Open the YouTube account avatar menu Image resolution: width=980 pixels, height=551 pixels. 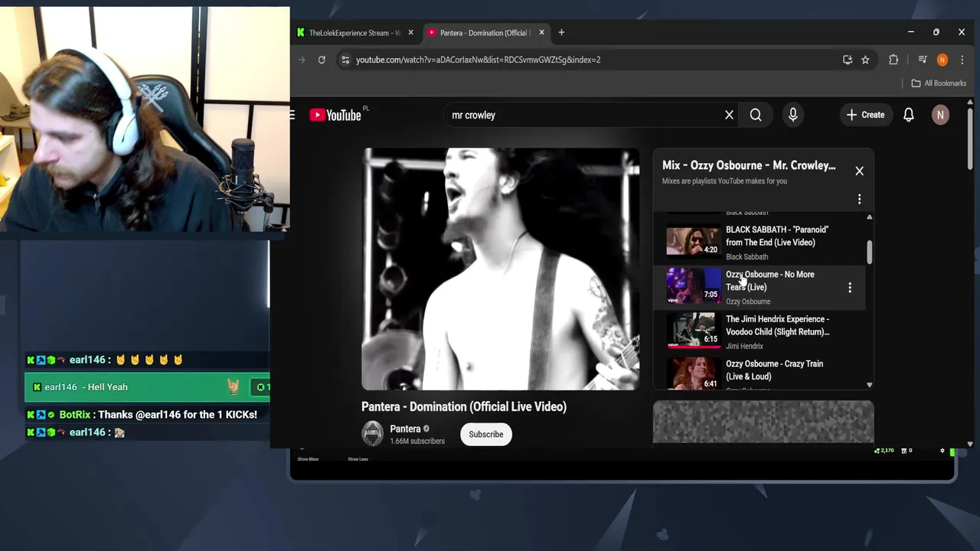[940, 115]
